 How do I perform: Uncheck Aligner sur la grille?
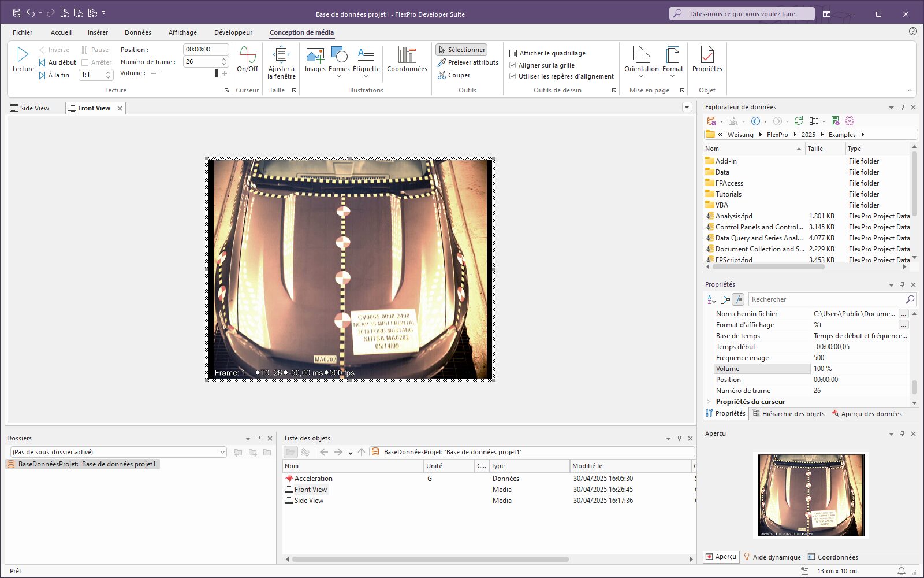pos(513,65)
